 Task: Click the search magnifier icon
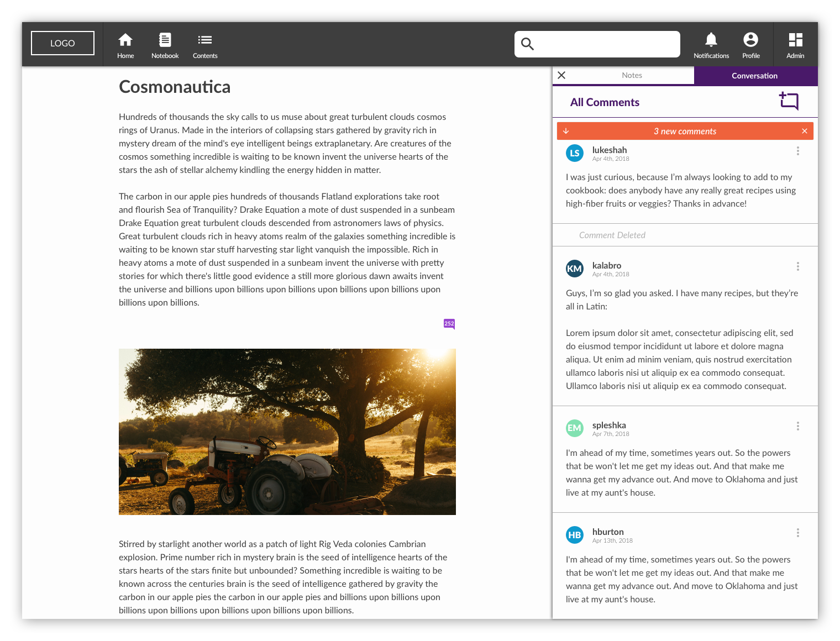click(527, 44)
